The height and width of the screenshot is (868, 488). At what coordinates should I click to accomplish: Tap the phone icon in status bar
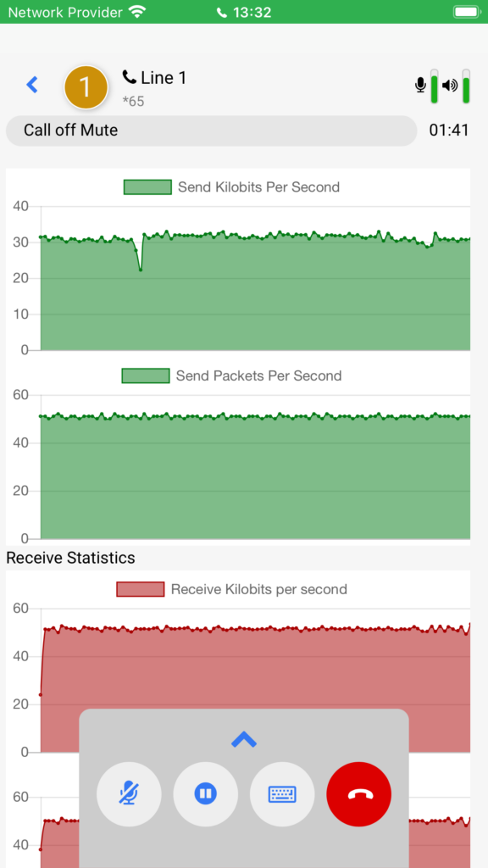click(x=222, y=12)
